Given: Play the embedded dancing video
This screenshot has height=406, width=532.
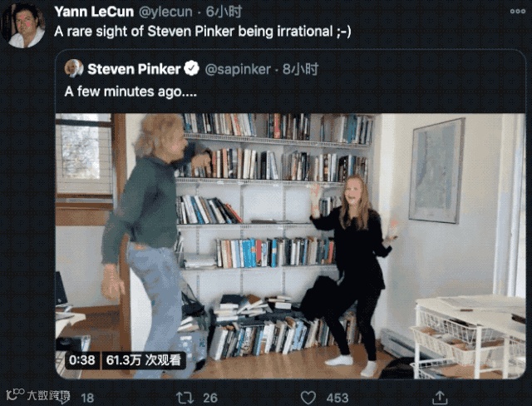Looking at the screenshot, I should tap(290, 245).
